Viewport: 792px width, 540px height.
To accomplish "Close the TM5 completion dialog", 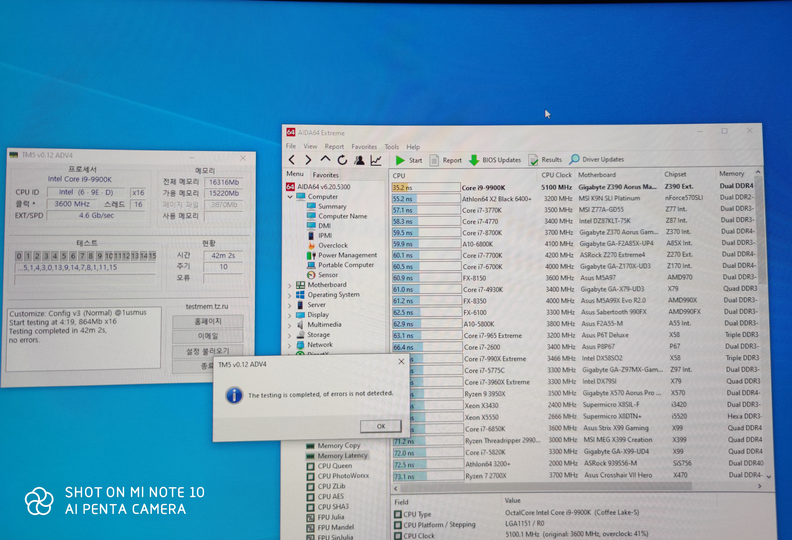I will click(401, 362).
